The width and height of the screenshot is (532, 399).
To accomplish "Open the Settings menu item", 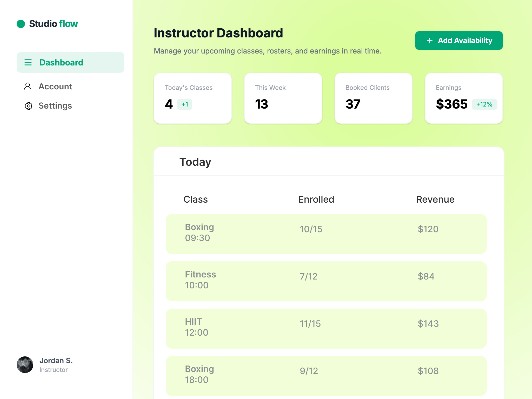I will point(55,106).
